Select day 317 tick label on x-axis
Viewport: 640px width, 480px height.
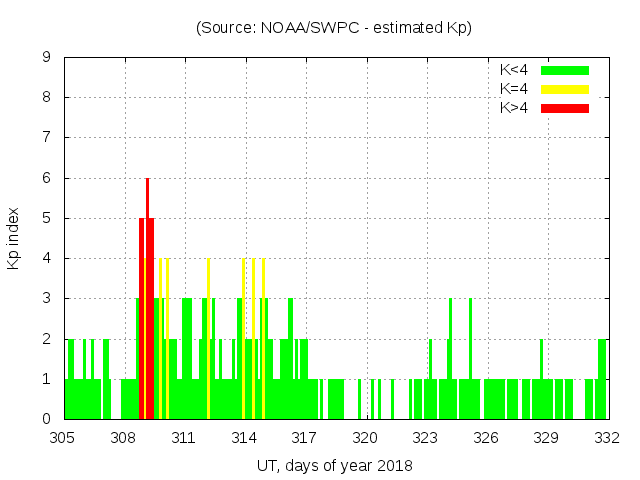305,438
